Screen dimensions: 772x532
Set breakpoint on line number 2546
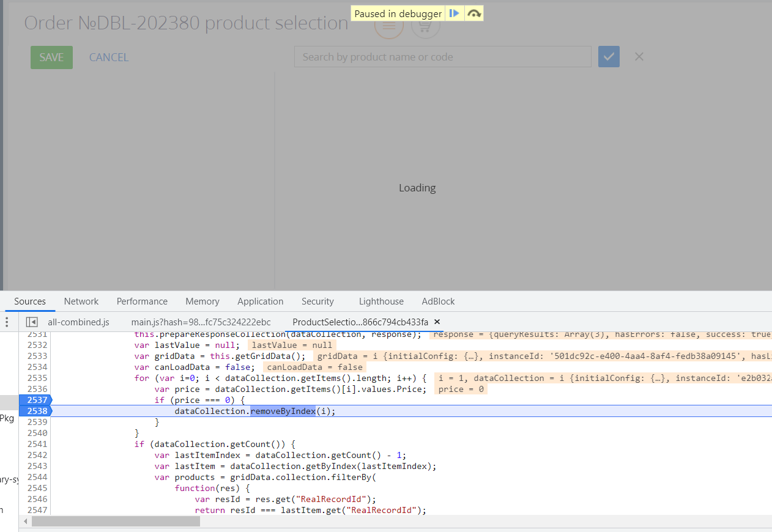(x=37, y=499)
